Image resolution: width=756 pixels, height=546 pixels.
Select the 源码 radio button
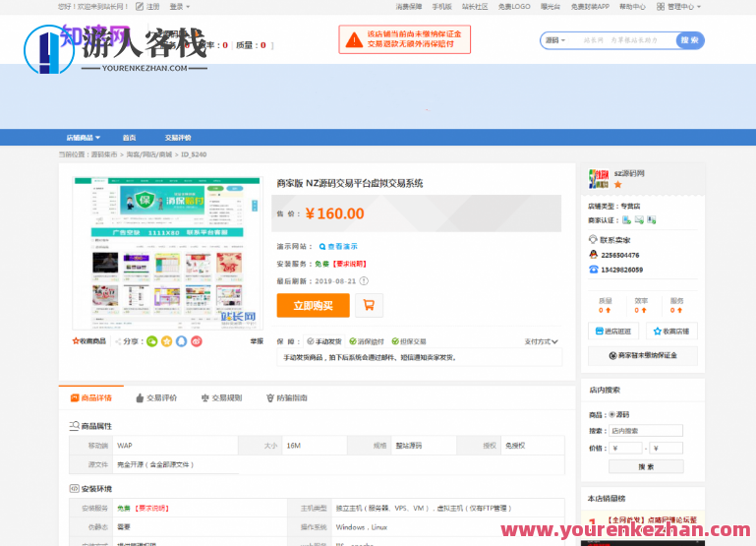click(x=611, y=414)
